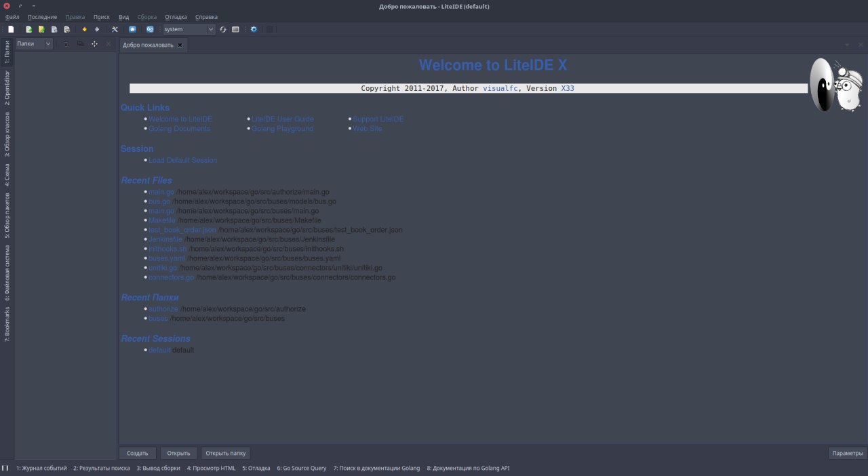Open recent file bus.go

(x=159, y=201)
